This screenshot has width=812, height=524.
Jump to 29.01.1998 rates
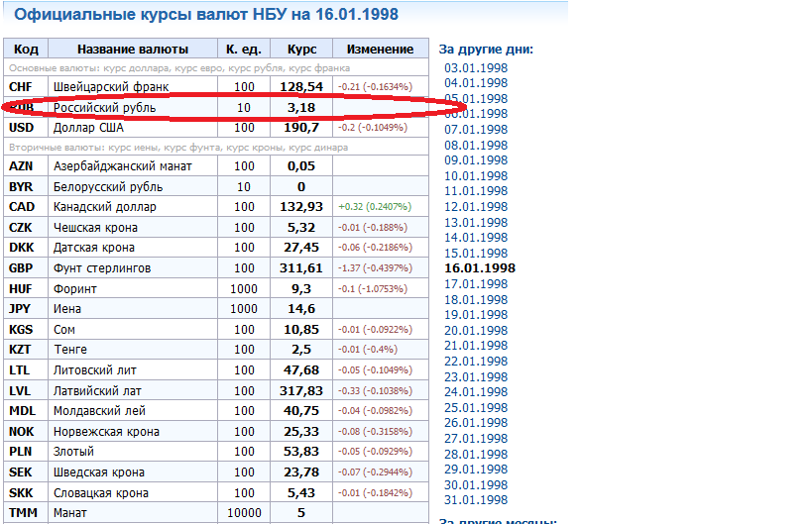pos(476,470)
